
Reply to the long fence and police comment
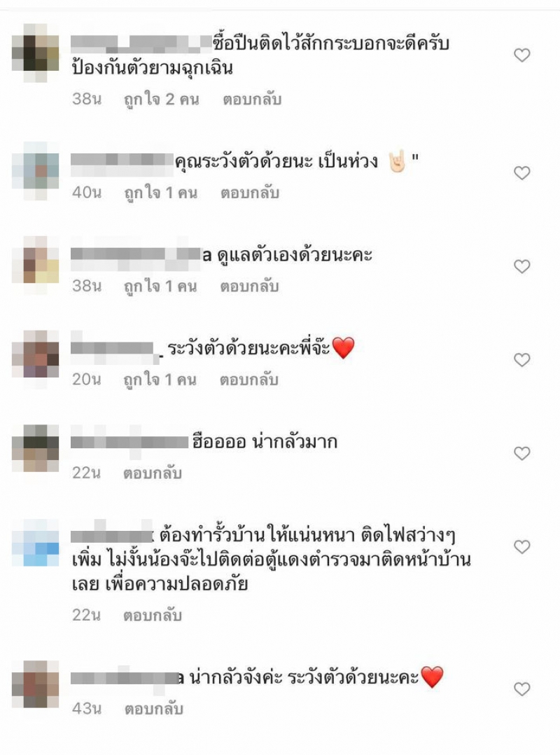pos(152,616)
